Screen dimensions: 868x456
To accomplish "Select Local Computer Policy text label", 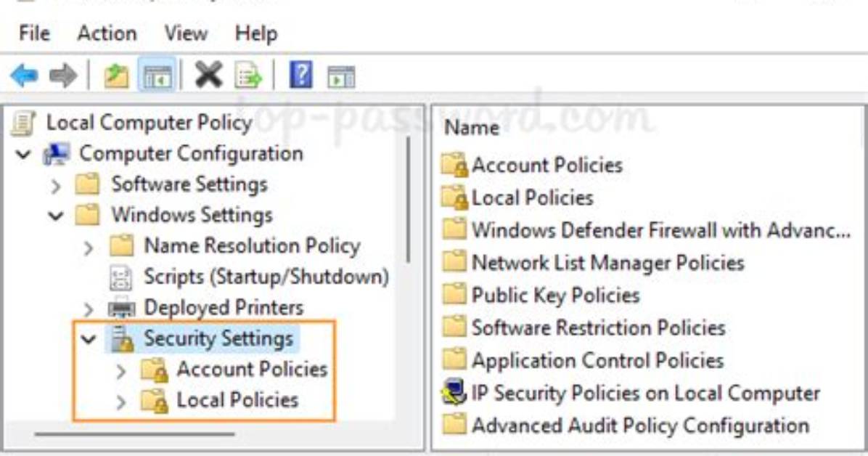I will (149, 123).
